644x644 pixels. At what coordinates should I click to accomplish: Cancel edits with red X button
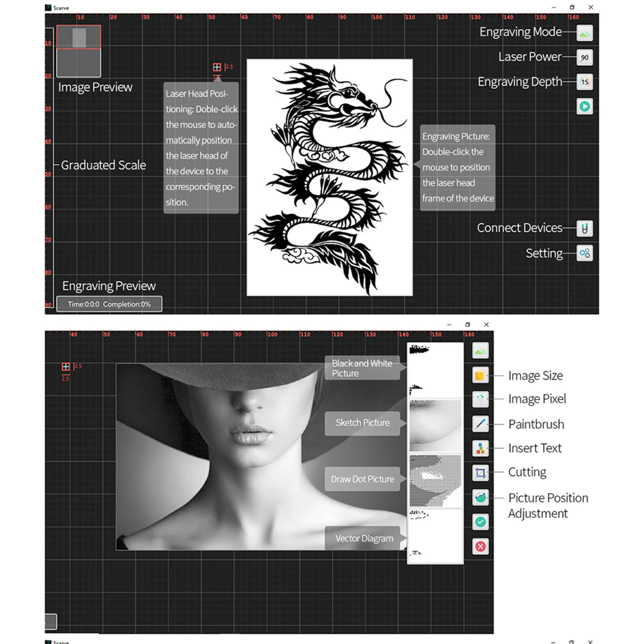coord(480,547)
